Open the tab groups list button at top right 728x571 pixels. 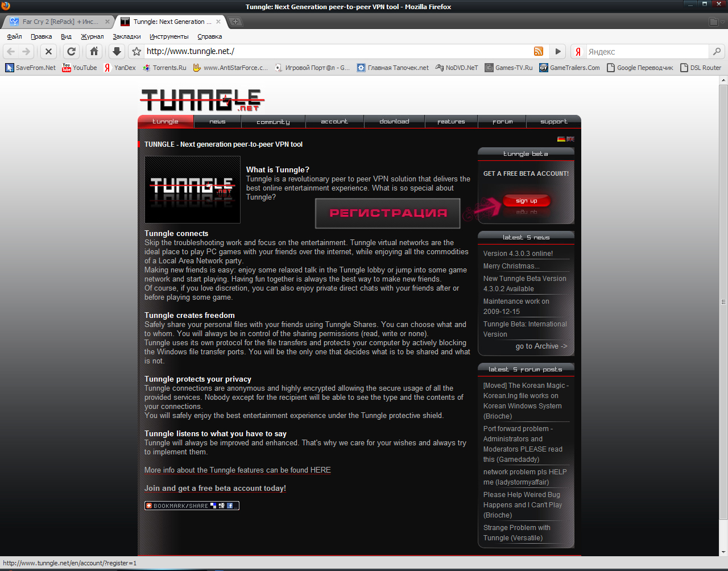(713, 22)
